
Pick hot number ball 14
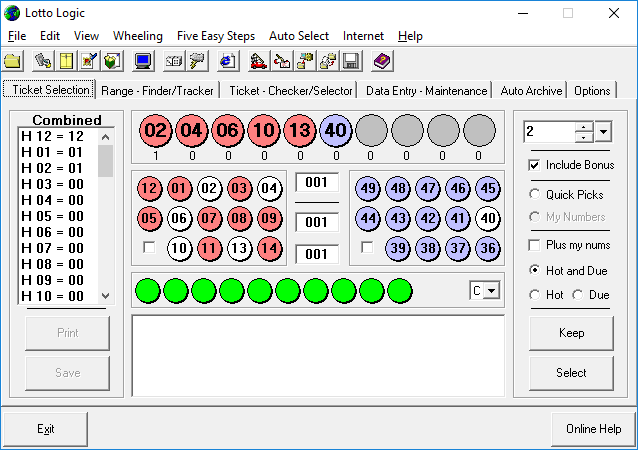point(269,248)
